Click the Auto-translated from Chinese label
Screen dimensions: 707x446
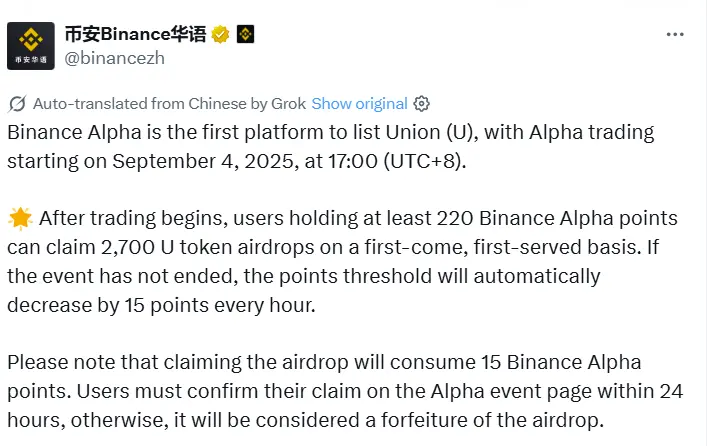[x=168, y=104]
